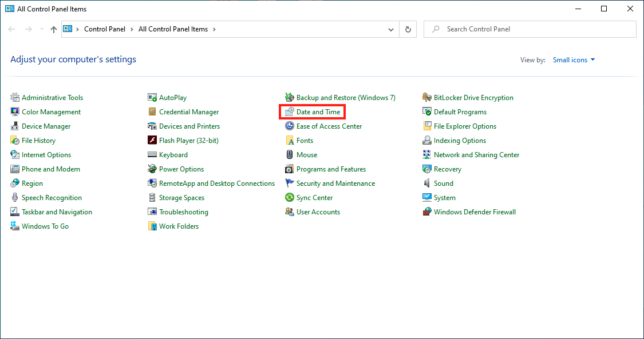Open the Storage Spaces icon

pyautogui.click(x=152, y=198)
